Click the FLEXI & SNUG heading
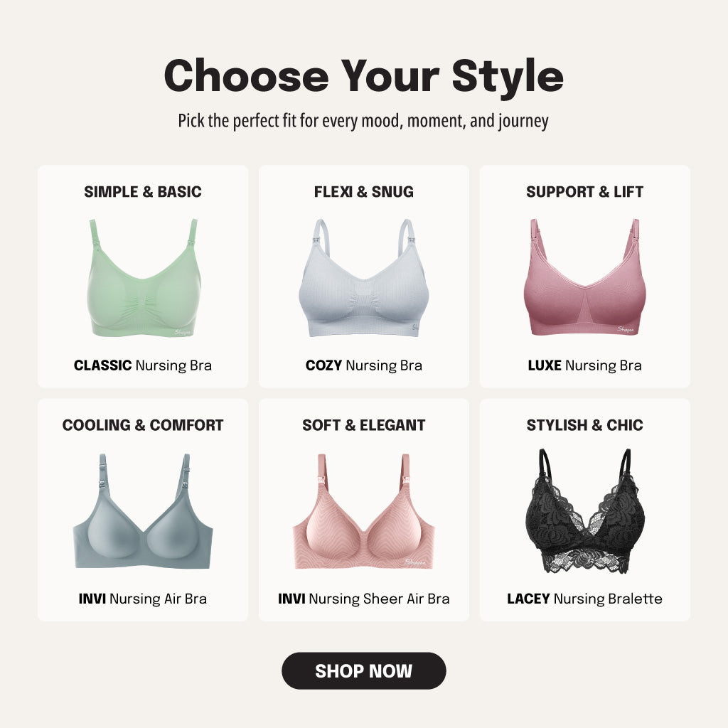The height and width of the screenshot is (728, 728). (363, 192)
